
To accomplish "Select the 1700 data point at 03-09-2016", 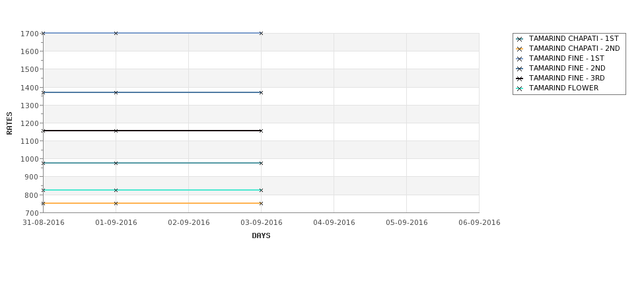I will [x=261, y=33].
